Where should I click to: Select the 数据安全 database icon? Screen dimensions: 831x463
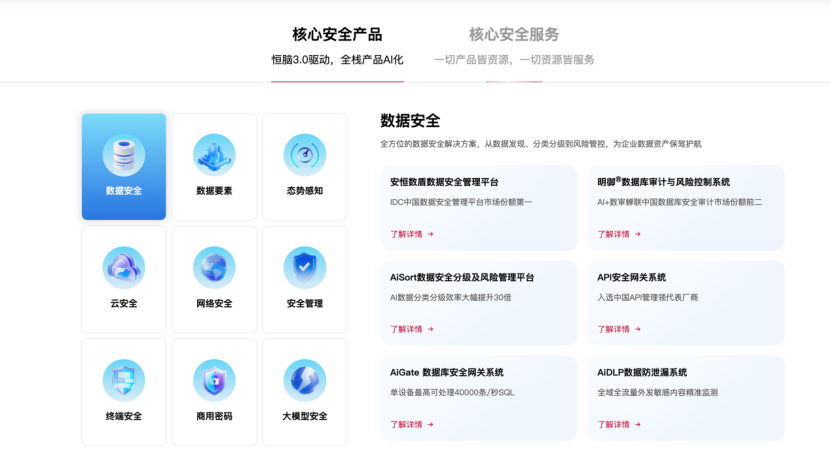pos(124,156)
